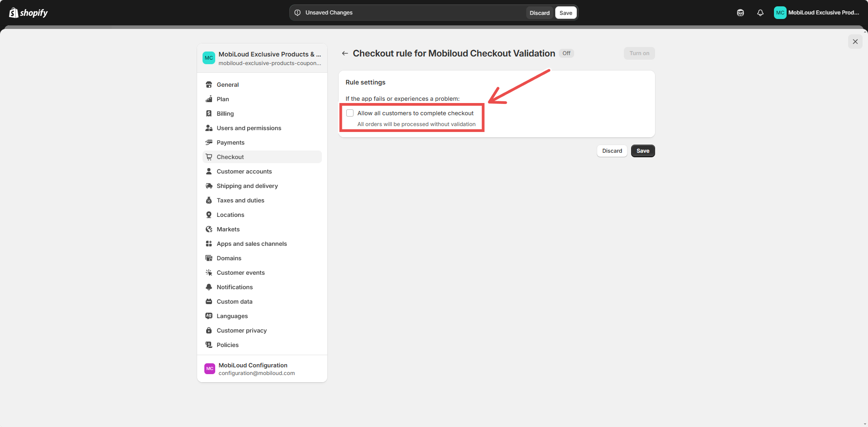Screen dimensions: 868x427
Task: Open Customer accounts settings
Action: click(x=262, y=171)
